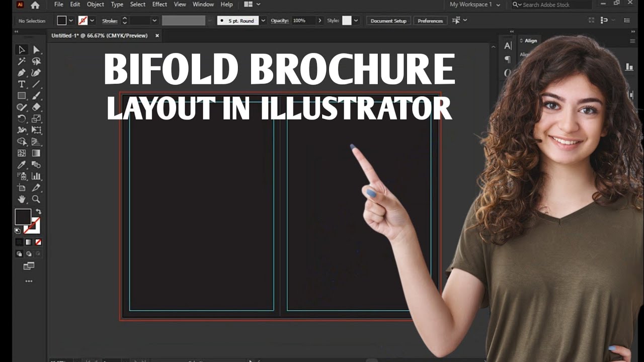Viewport: 644px width, 362px height.
Task: Choose the Free Transform tool
Action: coord(36,130)
